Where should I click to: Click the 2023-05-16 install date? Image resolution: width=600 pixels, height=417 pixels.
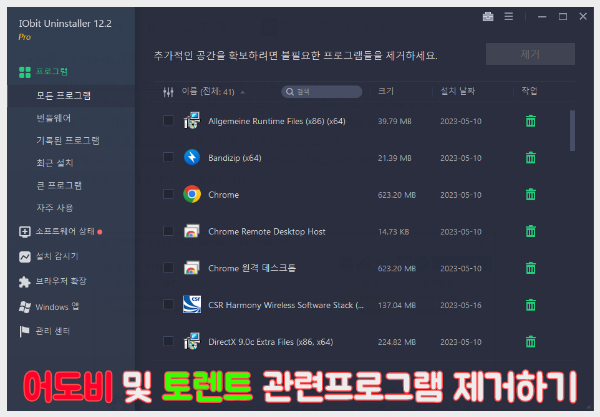pos(461,305)
